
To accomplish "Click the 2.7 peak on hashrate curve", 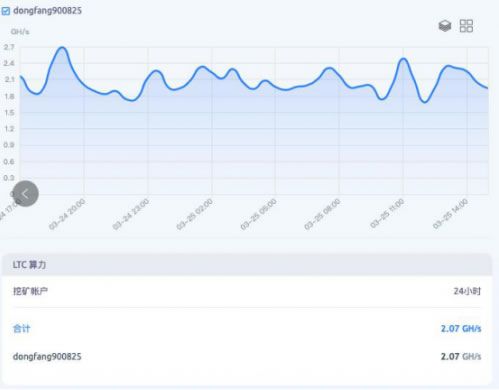I will coord(62,48).
